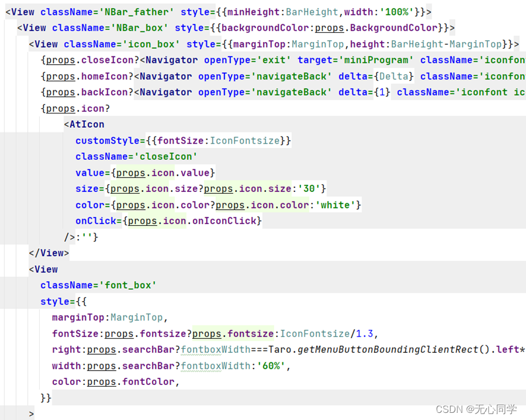
Task: Click getMenuButtonBoundingClientRect method call
Action: click(x=388, y=350)
